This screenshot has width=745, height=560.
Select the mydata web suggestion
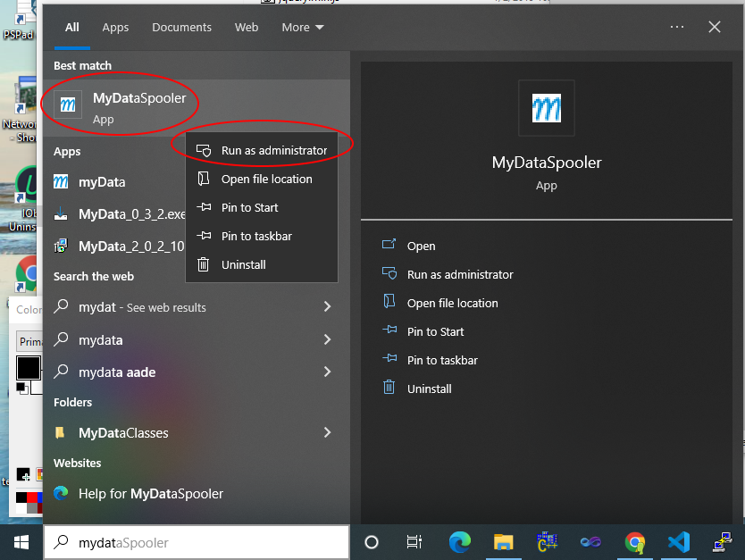(197, 340)
